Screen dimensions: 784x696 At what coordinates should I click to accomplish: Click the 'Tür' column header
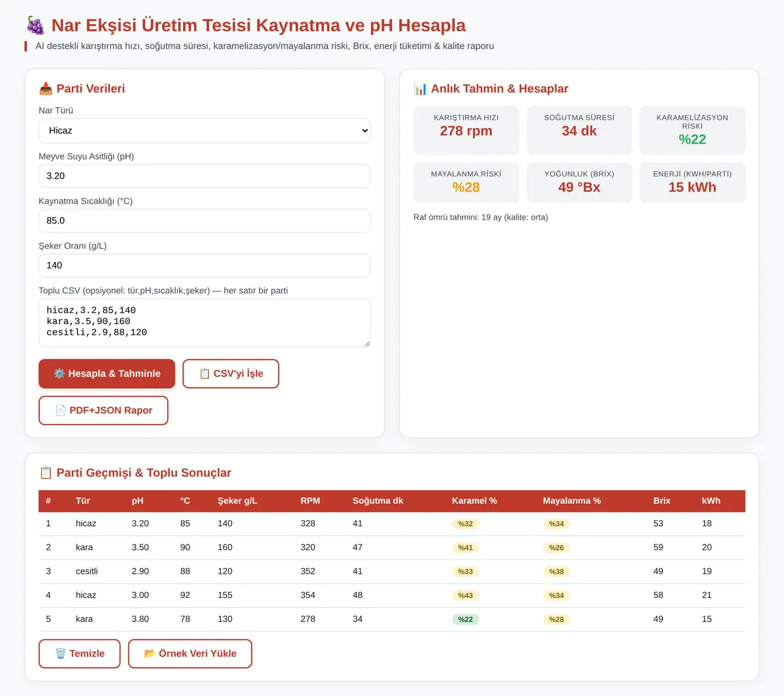click(83, 501)
